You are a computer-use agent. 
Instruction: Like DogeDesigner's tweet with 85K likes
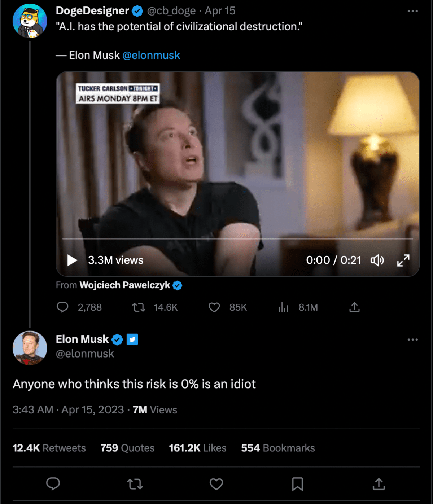pos(214,307)
